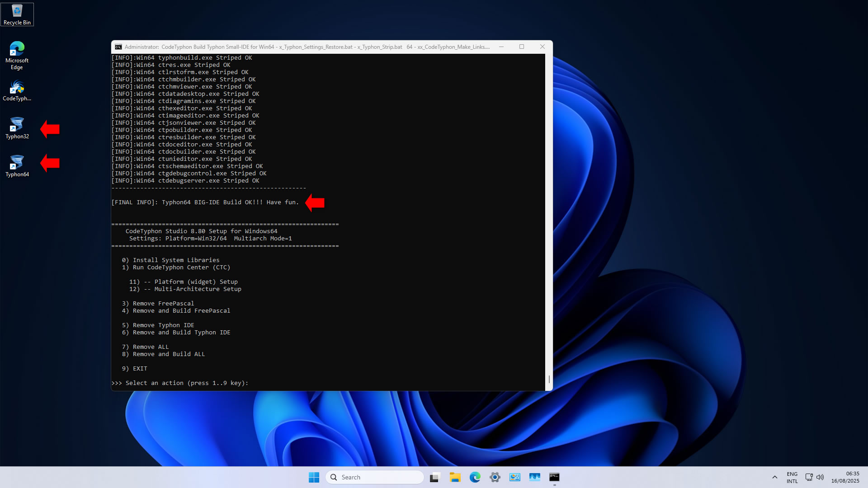
Task: Click '12) -- Multi-Architecture Setup' line
Action: [185, 289]
